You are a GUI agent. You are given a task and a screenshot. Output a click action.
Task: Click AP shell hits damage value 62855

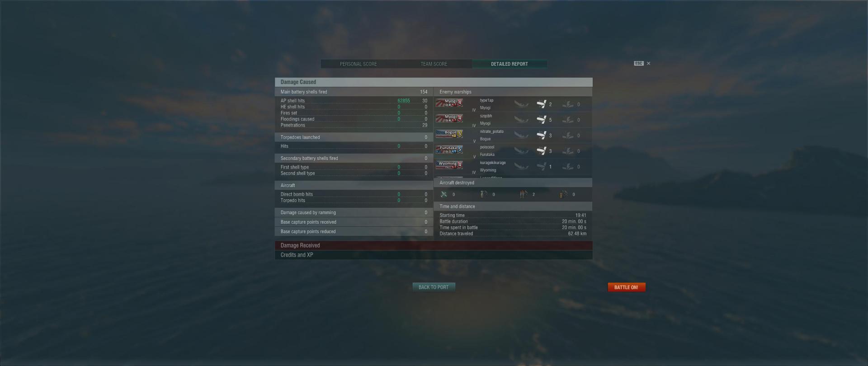click(x=404, y=101)
